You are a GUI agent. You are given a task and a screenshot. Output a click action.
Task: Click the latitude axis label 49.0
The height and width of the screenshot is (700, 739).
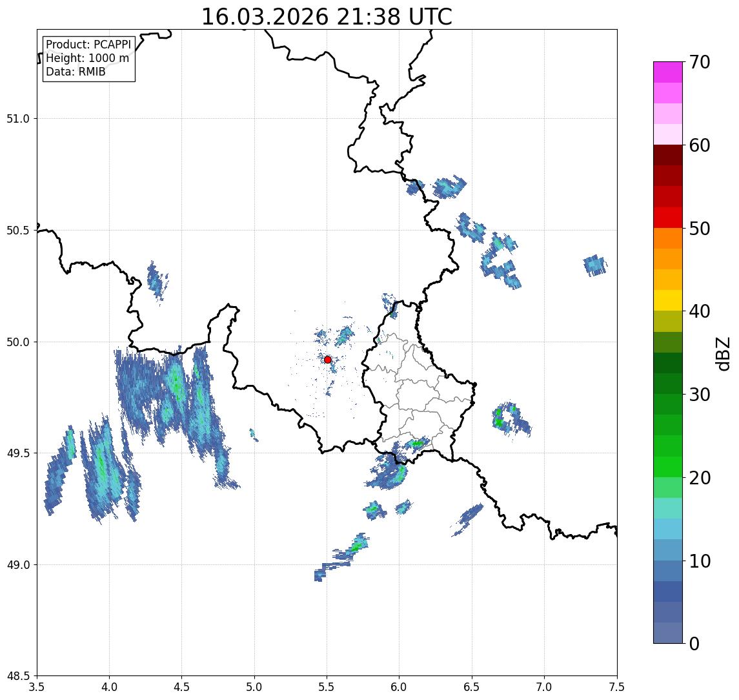click(18, 564)
